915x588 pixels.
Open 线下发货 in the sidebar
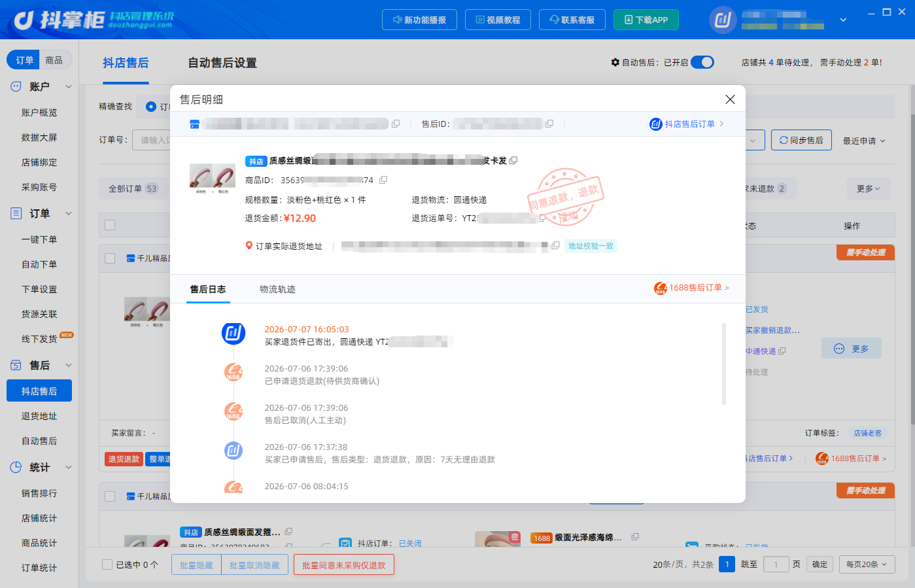coord(39,339)
